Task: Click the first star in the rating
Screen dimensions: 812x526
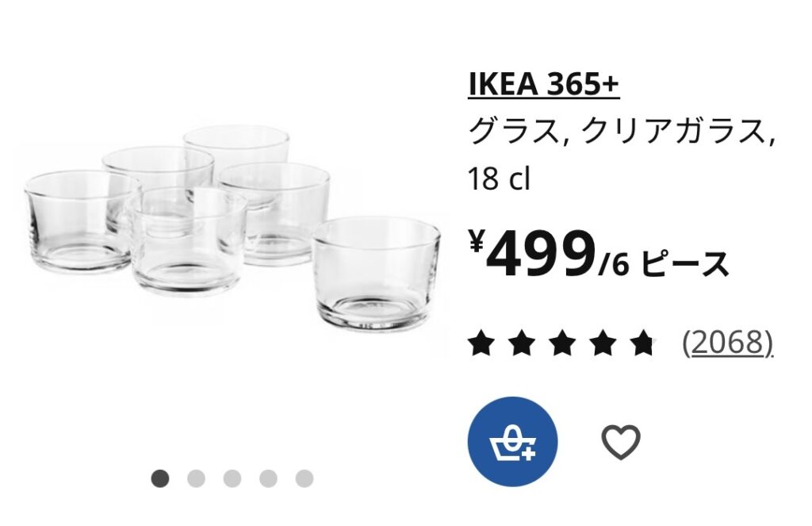Action: click(x=479, y=344)
